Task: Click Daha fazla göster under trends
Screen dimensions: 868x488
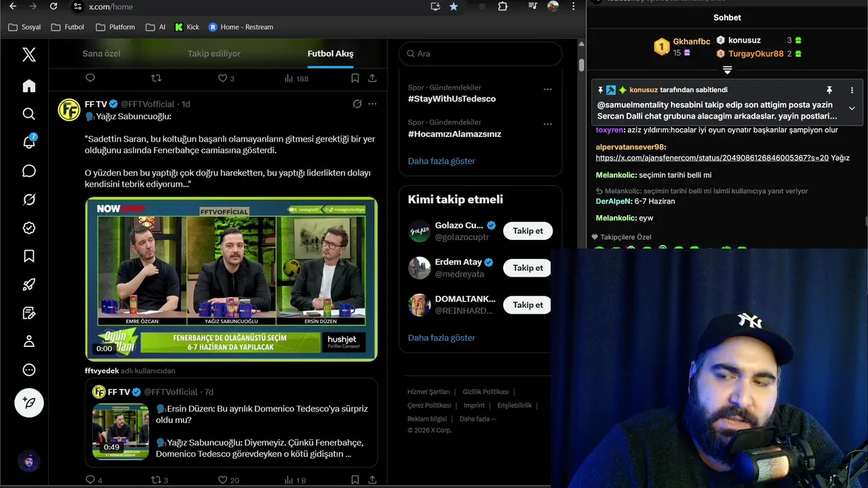Action: 441,161
